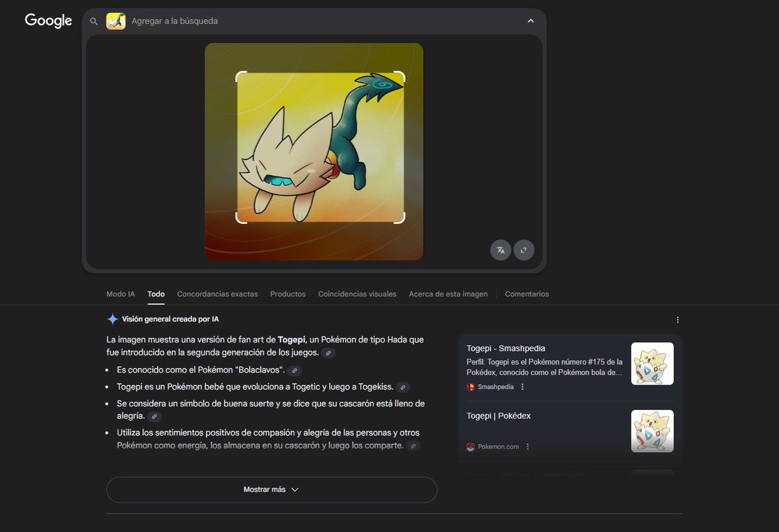Viewport: 779px width, 532px height.
Task: Click the Togepi thumbnail of the Pokédex result
Action: (652, 431)
